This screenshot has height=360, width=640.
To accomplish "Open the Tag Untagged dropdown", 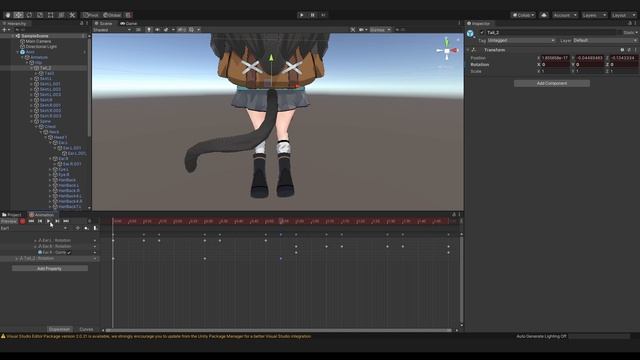I will (521, 40).
